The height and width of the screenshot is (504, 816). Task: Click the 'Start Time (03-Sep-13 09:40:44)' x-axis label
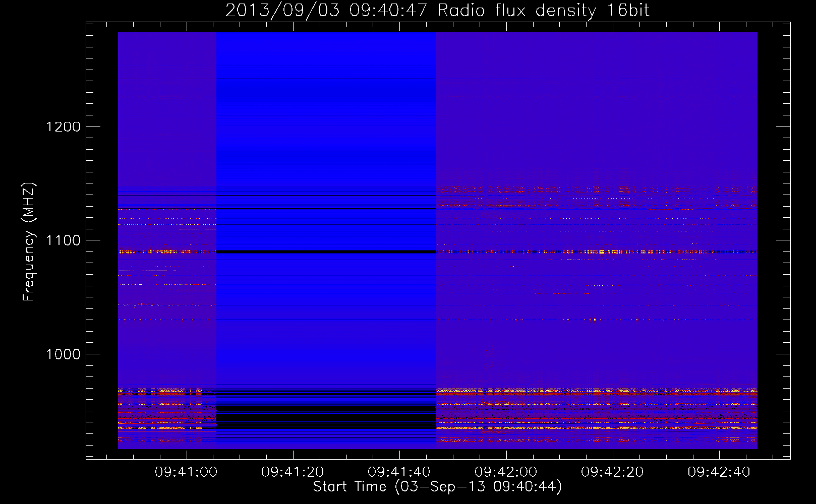(x=437, y=487)
